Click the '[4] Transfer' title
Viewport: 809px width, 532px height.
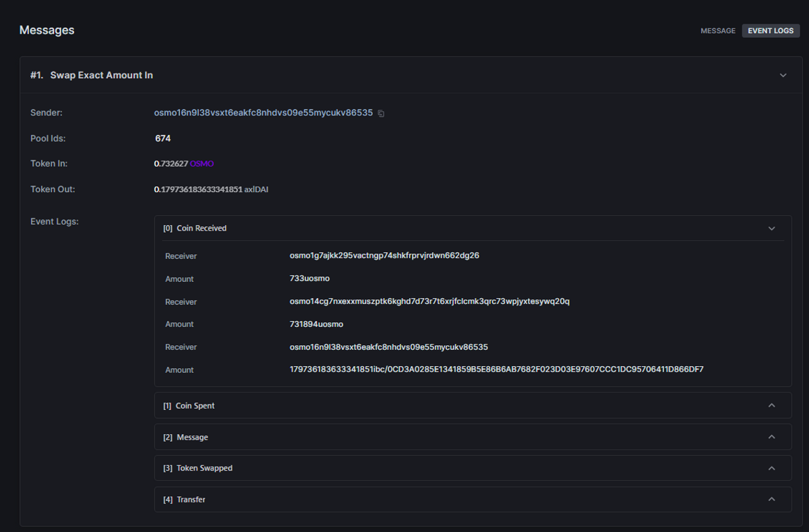click(x=184, y=500)
